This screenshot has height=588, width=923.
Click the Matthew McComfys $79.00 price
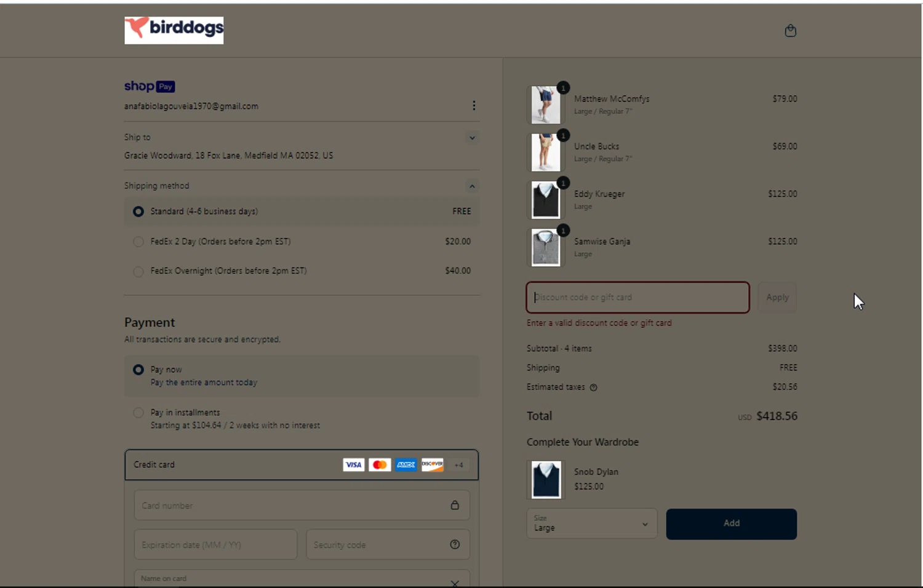785,99
